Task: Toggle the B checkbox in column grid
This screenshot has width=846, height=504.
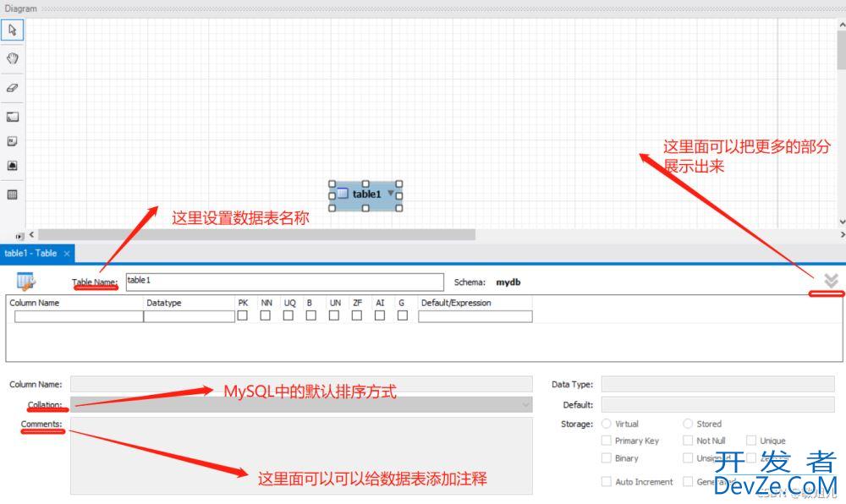Action: click(x=311, y=315)
